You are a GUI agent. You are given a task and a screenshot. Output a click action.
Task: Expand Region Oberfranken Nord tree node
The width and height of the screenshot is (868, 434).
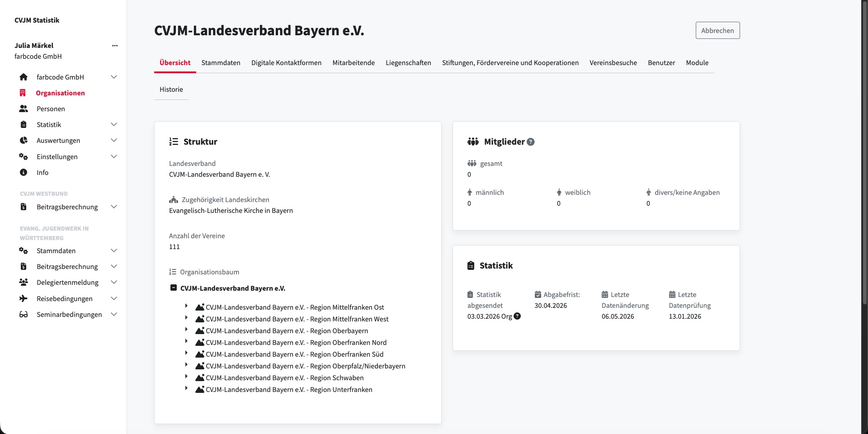click(x=186, y=341)
